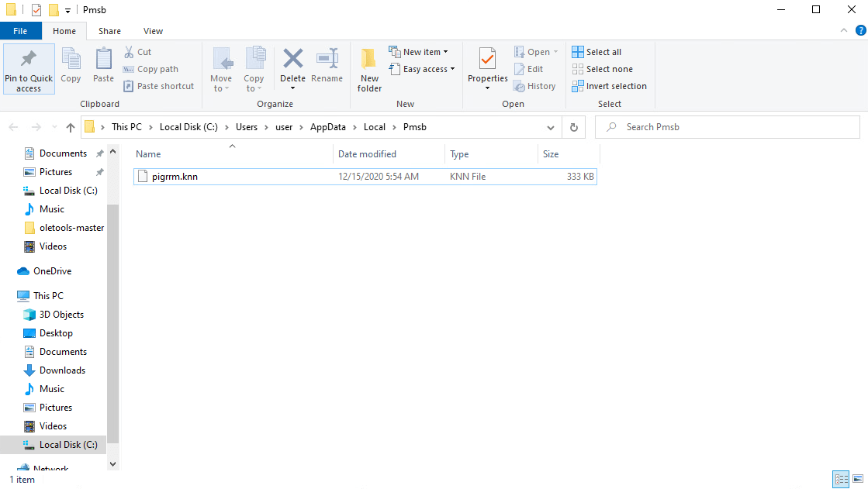Select This PC in navigation pane
The width and height of the screenshot is (868, 489).
point(41,296)
